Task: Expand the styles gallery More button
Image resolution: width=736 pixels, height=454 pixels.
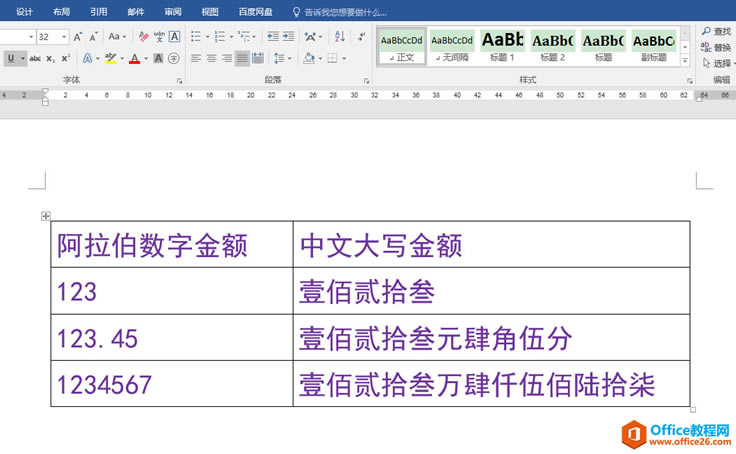Action: click(685, 61)
